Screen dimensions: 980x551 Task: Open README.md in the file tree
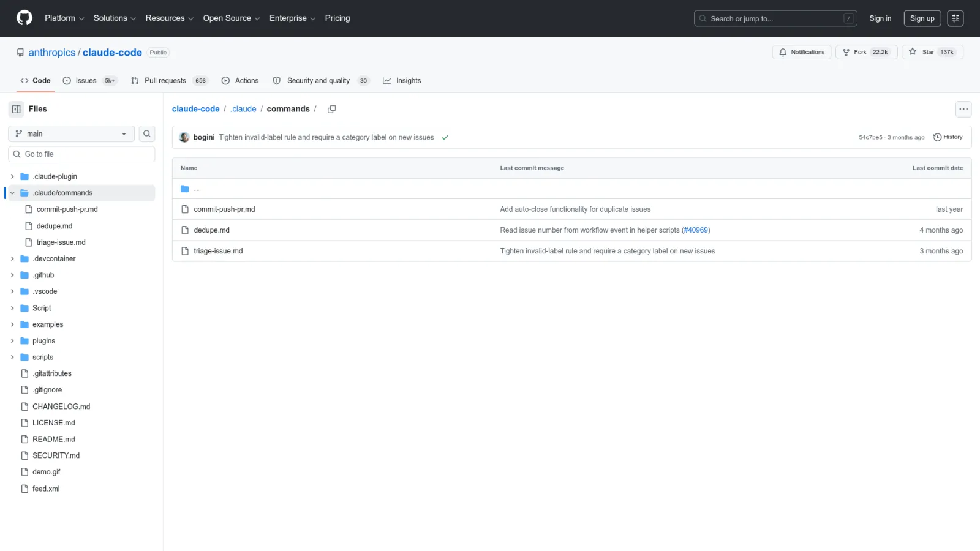54,440
